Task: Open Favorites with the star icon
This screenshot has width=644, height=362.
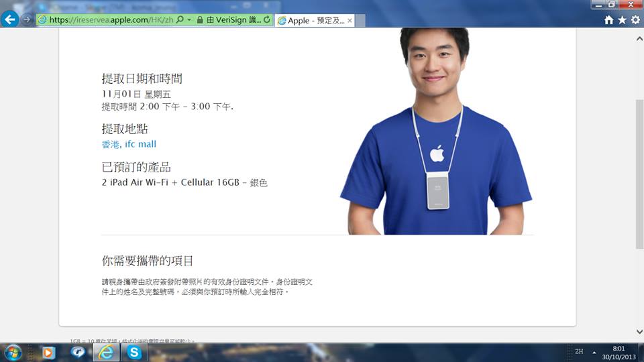Action: 623,19
